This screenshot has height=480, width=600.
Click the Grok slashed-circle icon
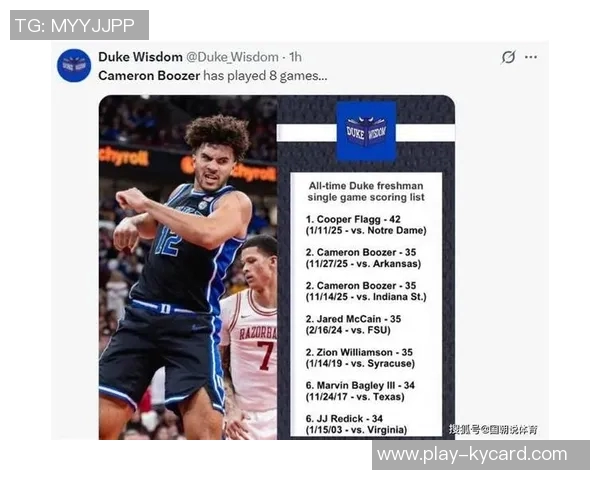pyautogui.click(x=508, y=57)
